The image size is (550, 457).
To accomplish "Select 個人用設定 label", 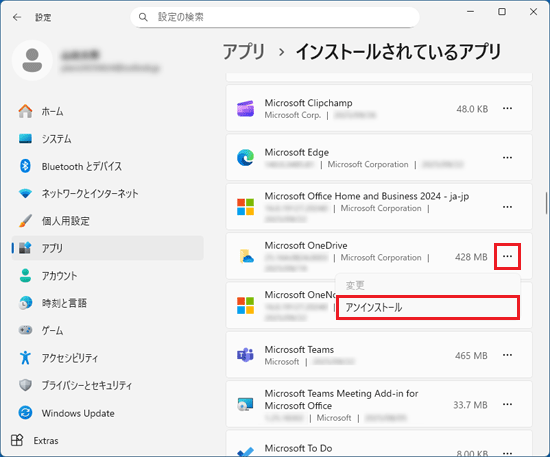I will [x=66, y=221].
